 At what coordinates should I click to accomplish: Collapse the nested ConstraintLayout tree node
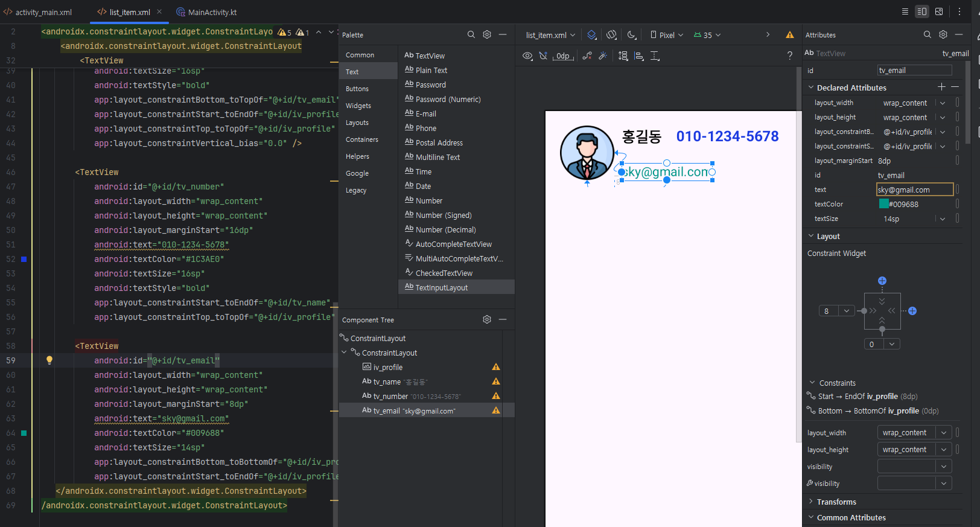tap(345, 353)
